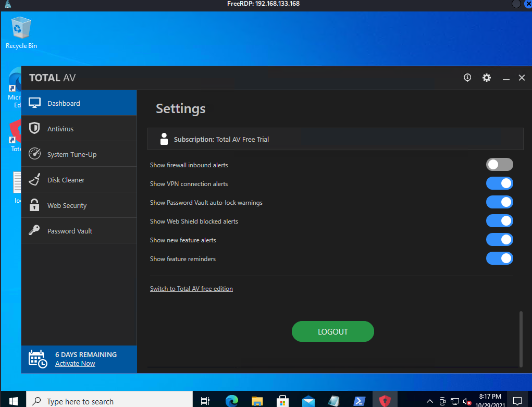Click Switch to Total AV free edition
This screenshot has width=532, height=407.
pos(191,289)
